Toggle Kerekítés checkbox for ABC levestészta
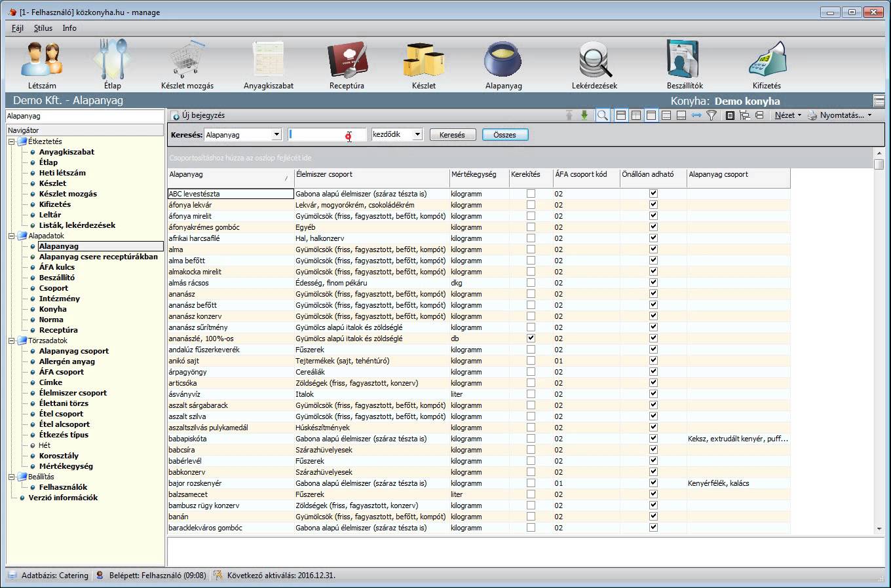Image resolution: width=891 pixels, height=588 pixels. coord(531,194)
